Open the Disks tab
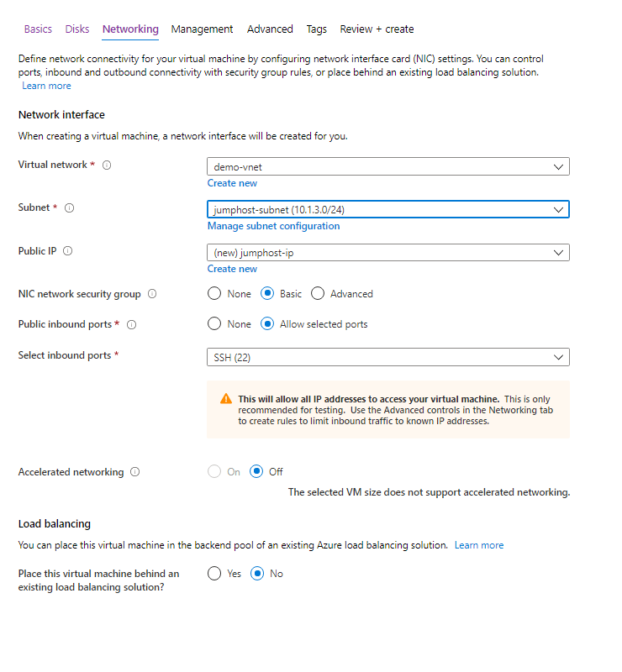 [77, 29]
